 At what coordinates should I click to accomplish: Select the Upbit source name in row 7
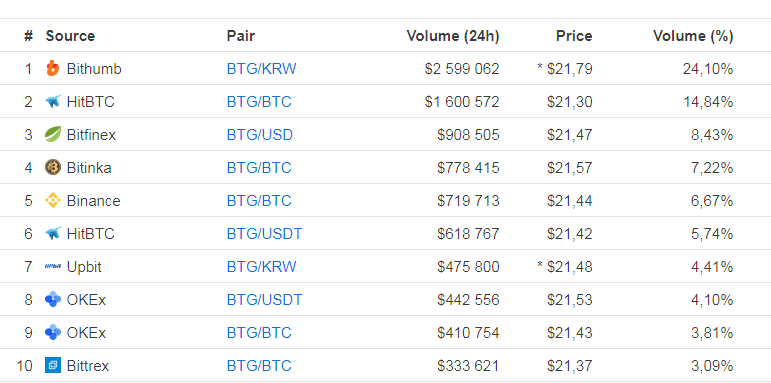click(84, 266)
